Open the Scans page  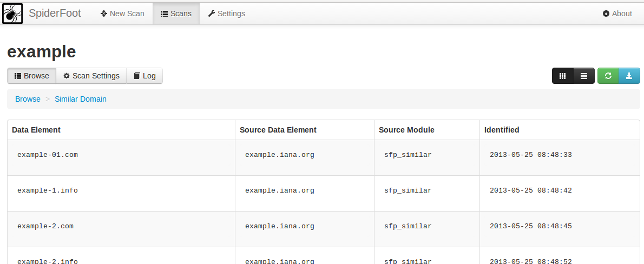tap(176, 14)
